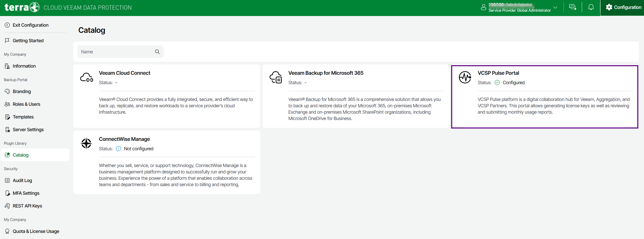
Task: Click the Name search input field
Action: (116, 52)
